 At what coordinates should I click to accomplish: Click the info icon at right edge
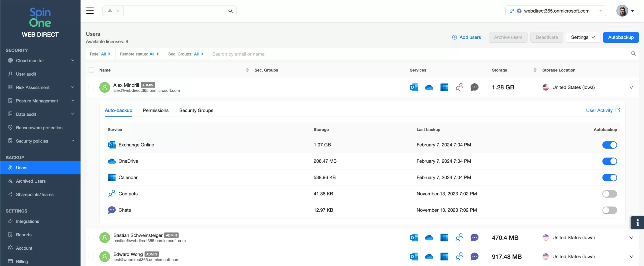click(x=637, y=223)
